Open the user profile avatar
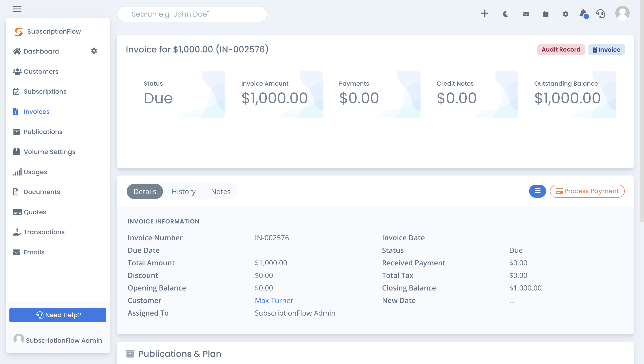Viewport: 644px width, 364px height. (622, 13)
